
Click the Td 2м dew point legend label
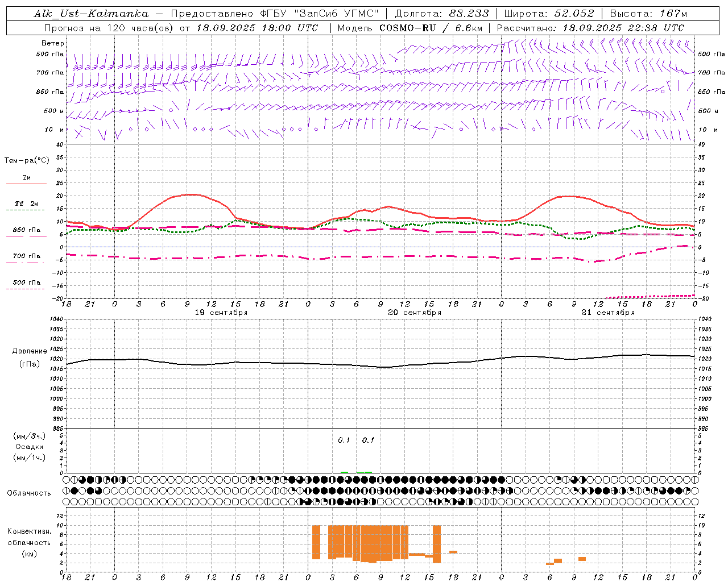(x=27, y=203)
